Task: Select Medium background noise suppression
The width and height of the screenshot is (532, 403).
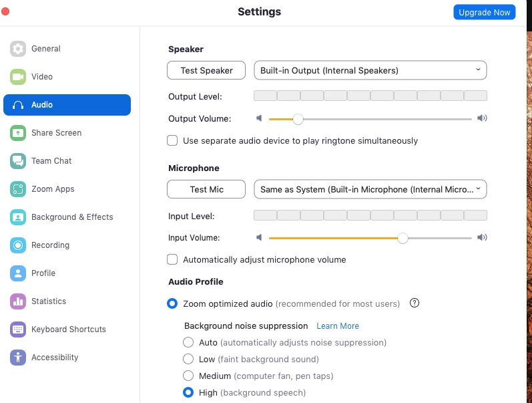Action: 188,376
